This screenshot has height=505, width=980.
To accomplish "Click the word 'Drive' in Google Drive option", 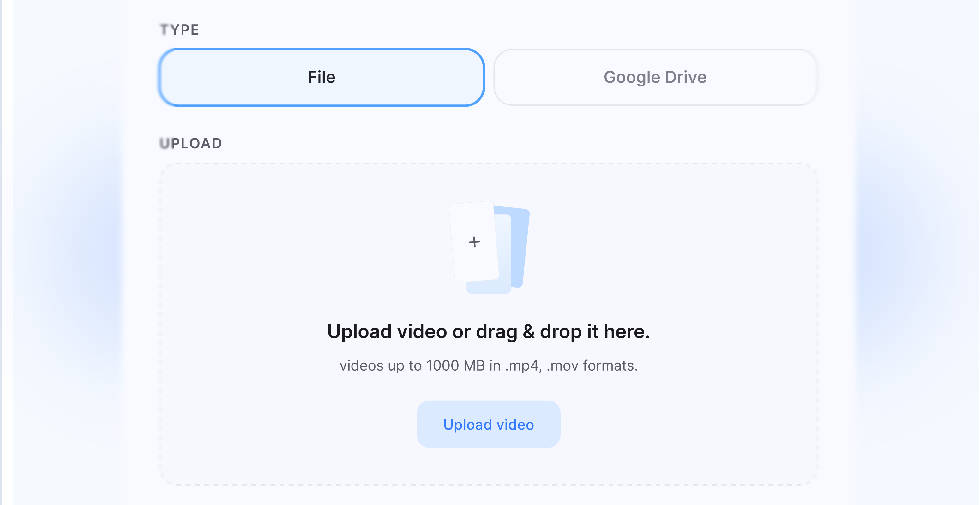I will [686, 77].
